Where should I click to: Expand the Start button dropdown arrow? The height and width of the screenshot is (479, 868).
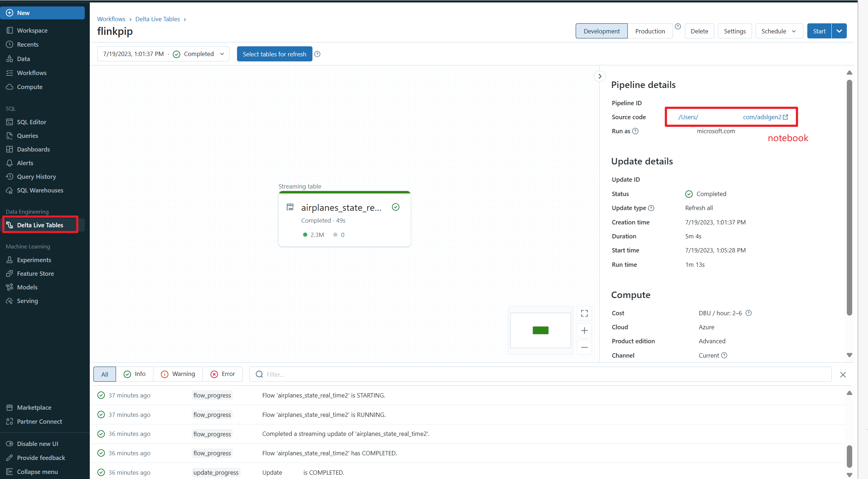[x=839, y=31]
